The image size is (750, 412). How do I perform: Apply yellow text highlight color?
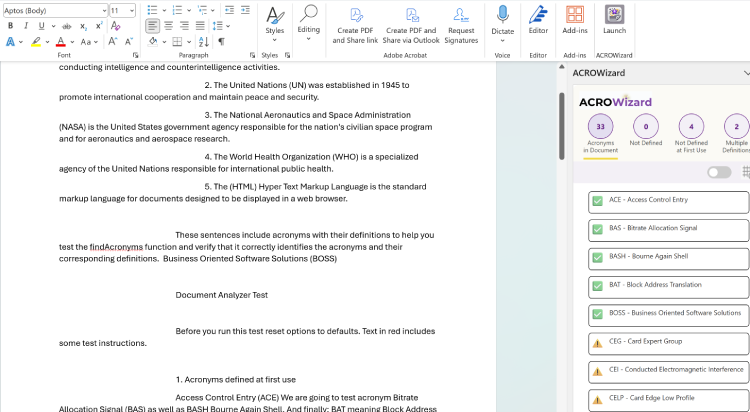coord(36,42)
